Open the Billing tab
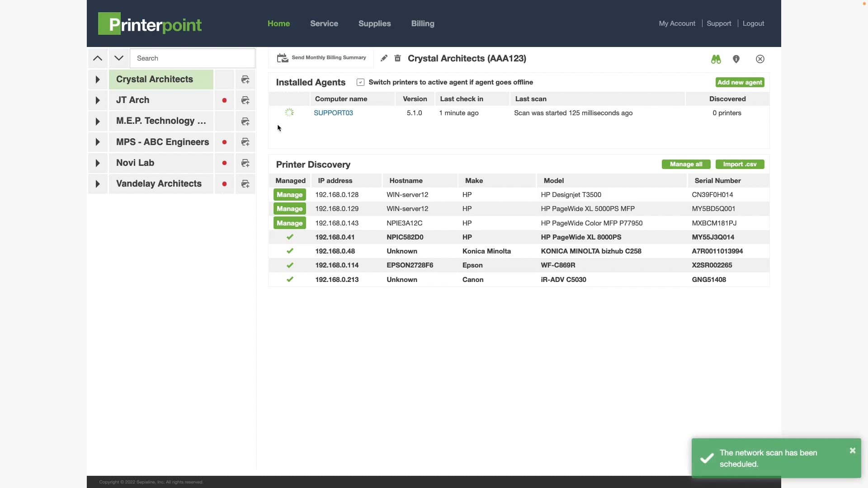This screenshot has width=868, height=488. (423, 23)
